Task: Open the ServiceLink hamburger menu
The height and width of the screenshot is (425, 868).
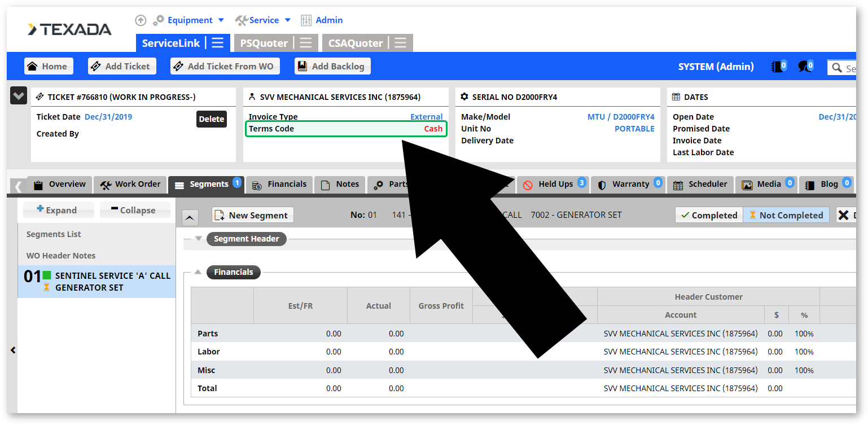Action: 218,43
